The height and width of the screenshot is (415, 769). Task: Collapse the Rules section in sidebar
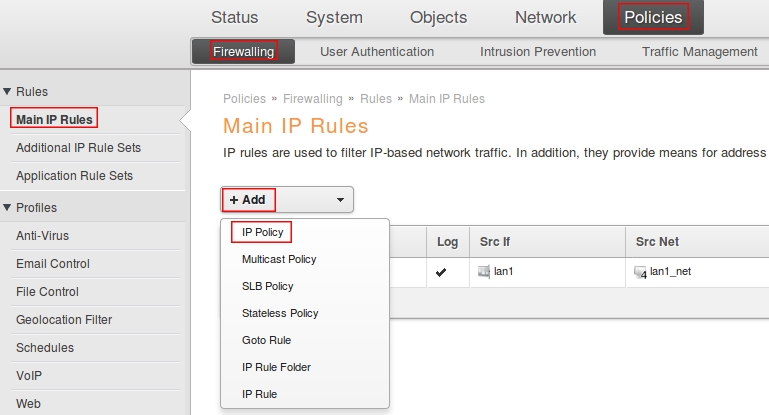[x=8, y=92]
